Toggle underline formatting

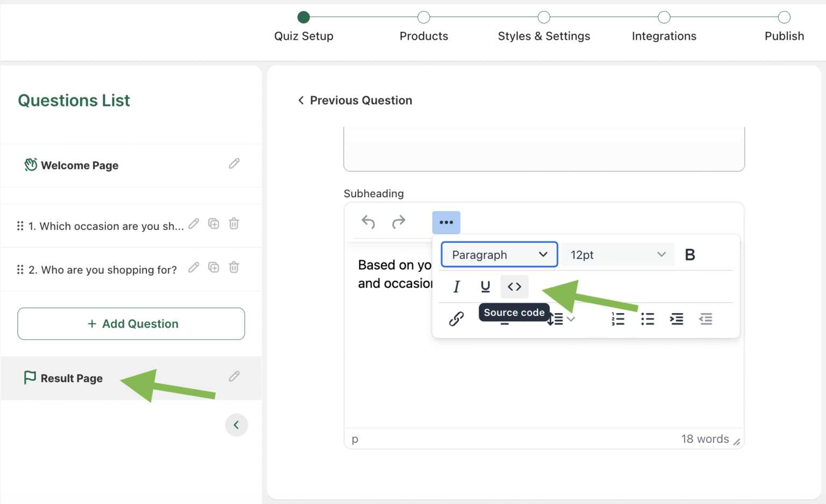pos(485,286)
